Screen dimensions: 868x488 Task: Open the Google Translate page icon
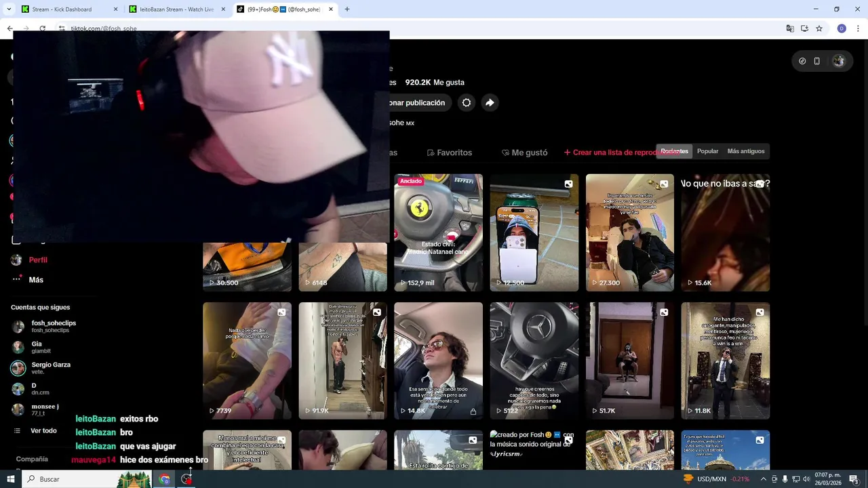pyautogui.click(x=790, y=28)
